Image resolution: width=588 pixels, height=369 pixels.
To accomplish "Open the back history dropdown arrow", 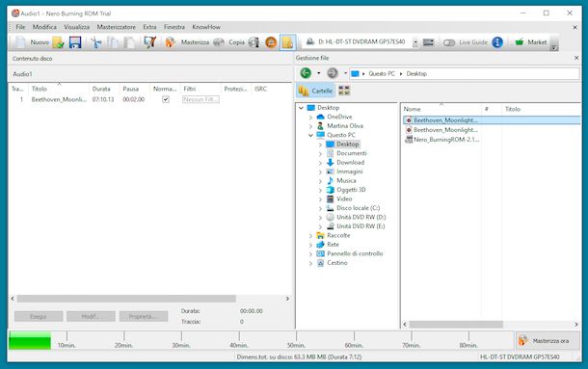I will click(319, 73).
